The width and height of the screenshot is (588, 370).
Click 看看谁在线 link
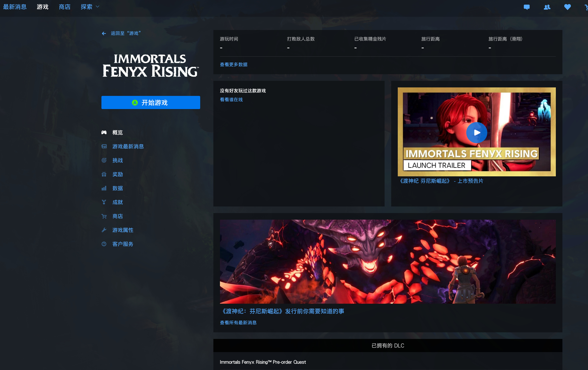[x=231, y=99]
